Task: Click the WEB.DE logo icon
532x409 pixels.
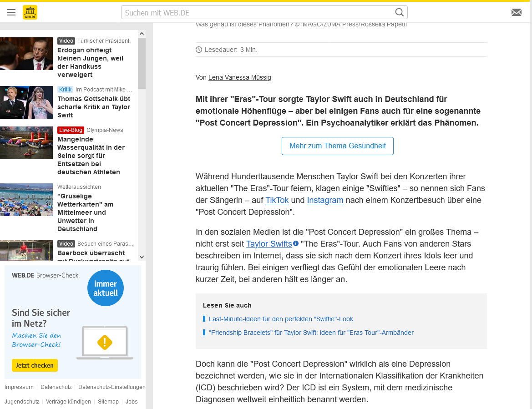Action: tap(30, 12)
